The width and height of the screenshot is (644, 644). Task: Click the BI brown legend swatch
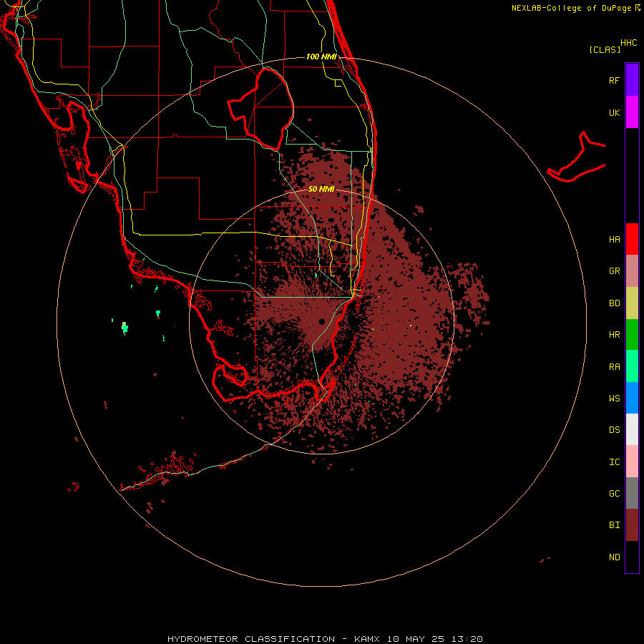pos(632,525)
